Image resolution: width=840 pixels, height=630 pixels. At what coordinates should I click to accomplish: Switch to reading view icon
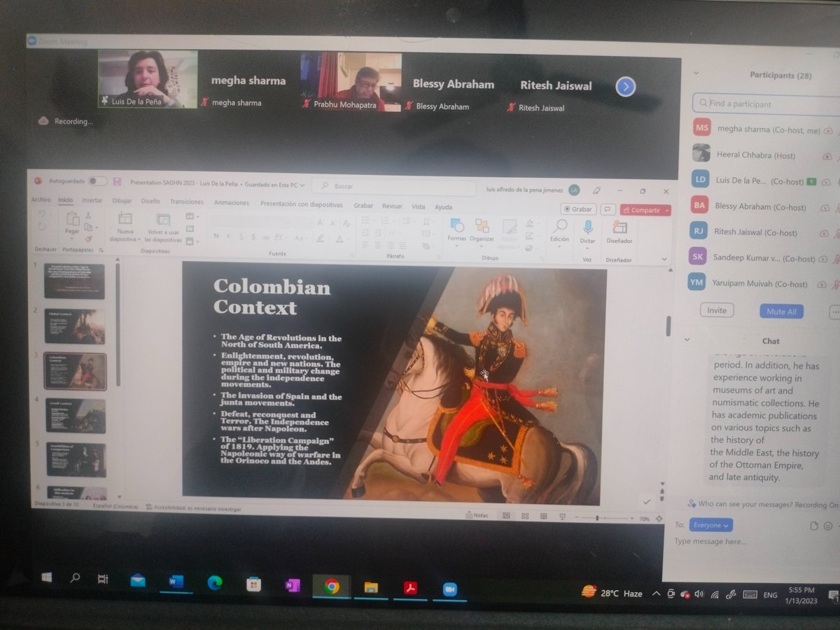coord(542,517)
